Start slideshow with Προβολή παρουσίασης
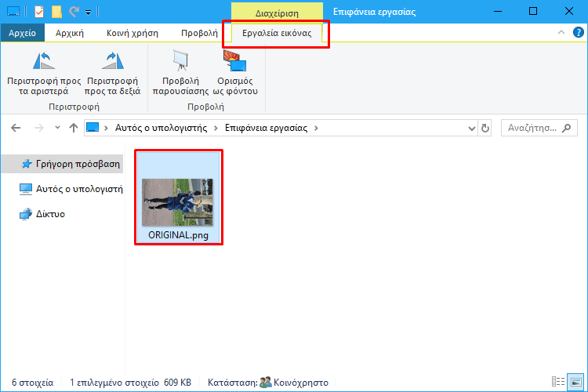Image resolution: width=588 pixels, height=392 pixels. click(180, 74)
